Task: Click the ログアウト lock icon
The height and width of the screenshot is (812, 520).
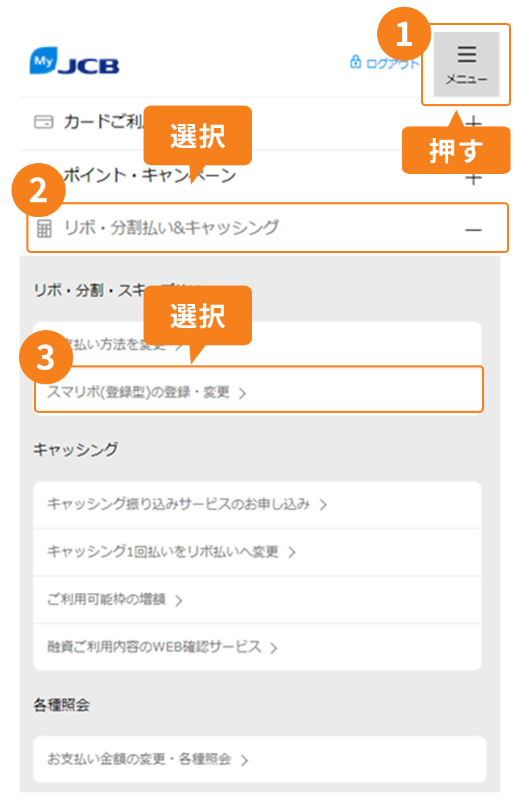Action: pos(355,62)
